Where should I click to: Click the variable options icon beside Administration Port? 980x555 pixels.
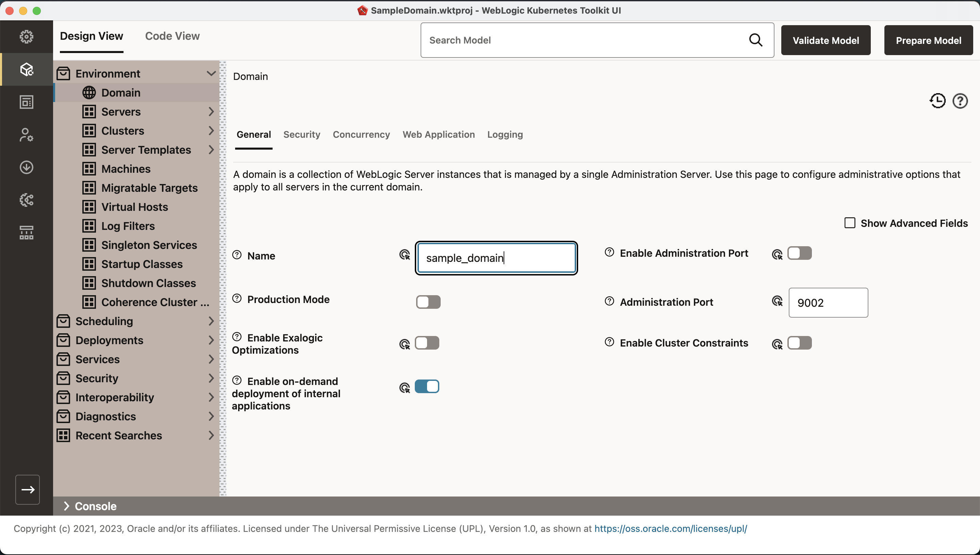777,301
